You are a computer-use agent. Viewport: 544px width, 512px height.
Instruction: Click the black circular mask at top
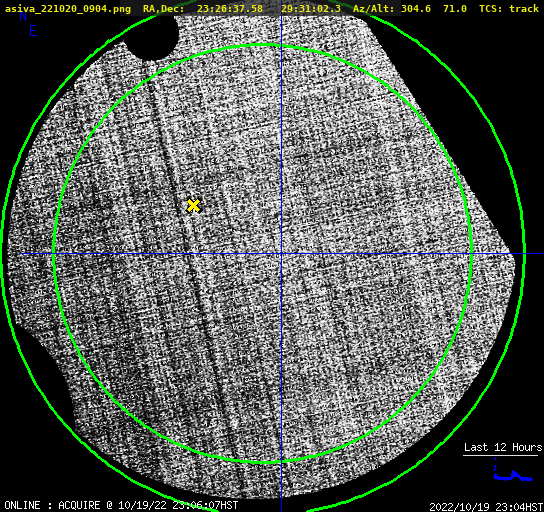click(151, 35)
